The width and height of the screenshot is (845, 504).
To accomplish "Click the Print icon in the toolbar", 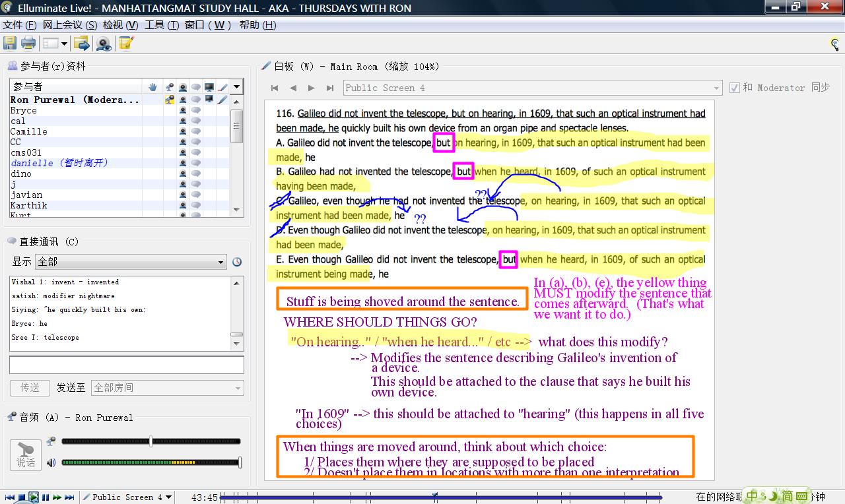I will (x=28, y=44).
